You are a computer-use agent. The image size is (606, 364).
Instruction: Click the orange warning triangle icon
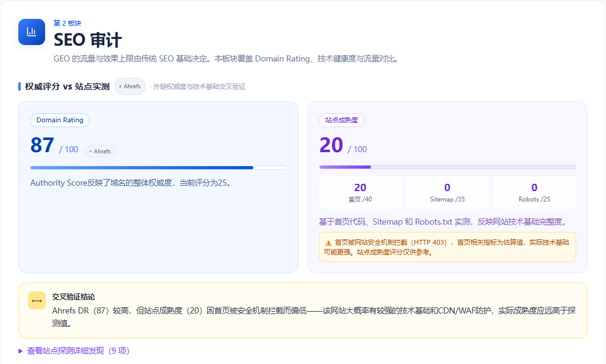[x=328, y=243]
